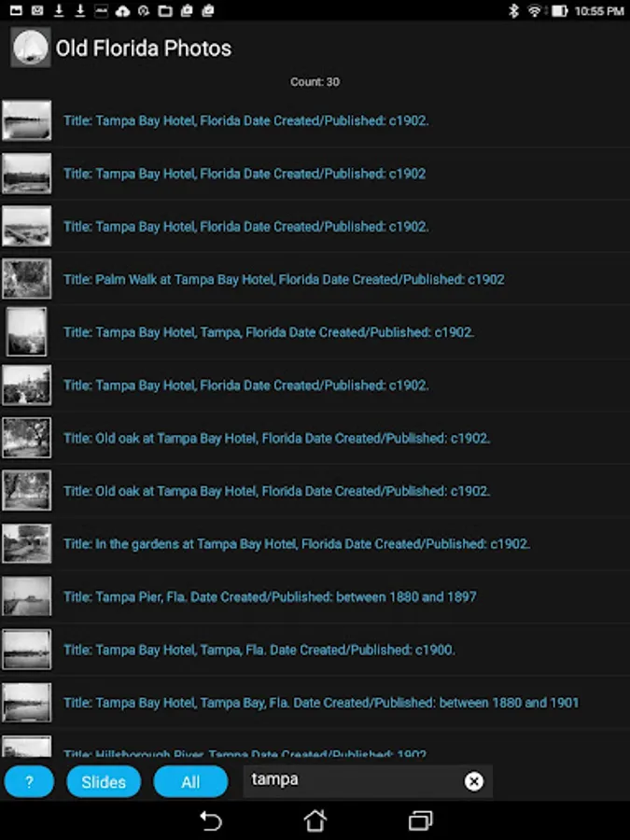Image resolution: width=630 pixels, height=840 pixels.
Task: Tap the 10:55 PM clock
Action: 599,10
